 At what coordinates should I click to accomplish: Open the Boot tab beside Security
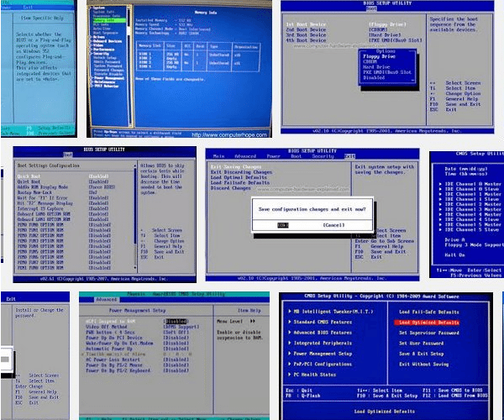(296, 156)
